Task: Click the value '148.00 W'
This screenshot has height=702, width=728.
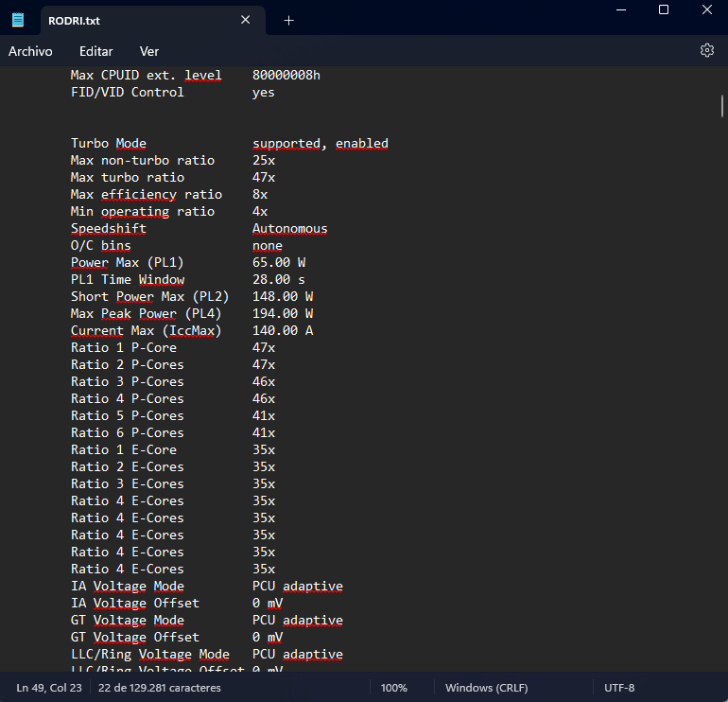Action: (x=283, y=296)
